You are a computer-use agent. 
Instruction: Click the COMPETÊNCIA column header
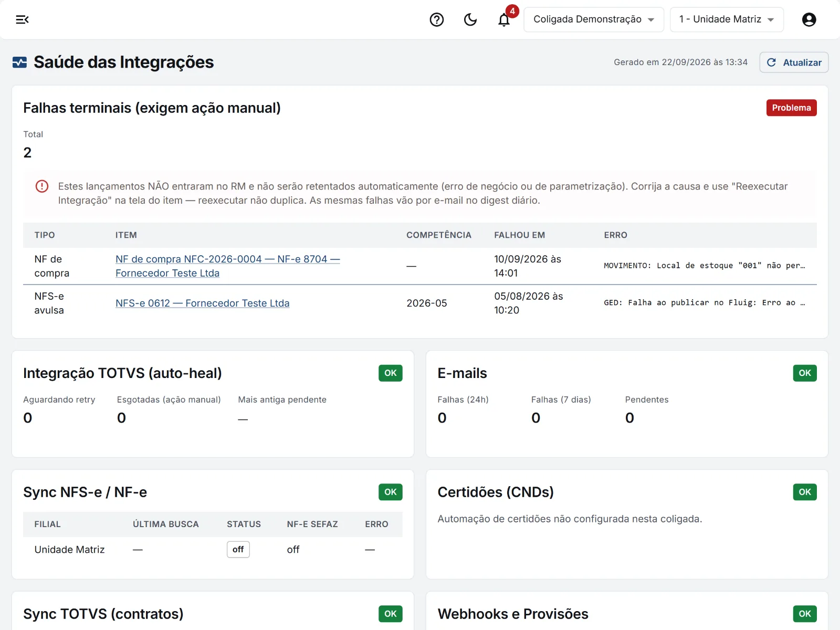[439, 235]
